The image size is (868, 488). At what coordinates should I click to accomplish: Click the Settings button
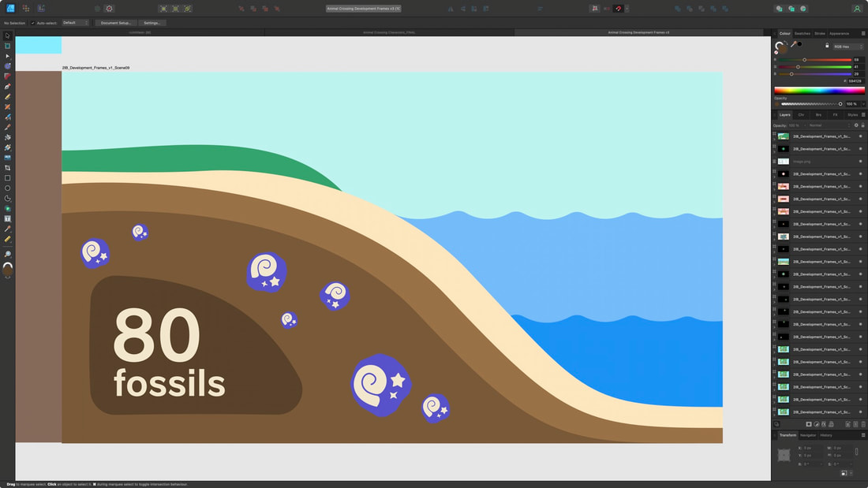click(x=152, y=23)
